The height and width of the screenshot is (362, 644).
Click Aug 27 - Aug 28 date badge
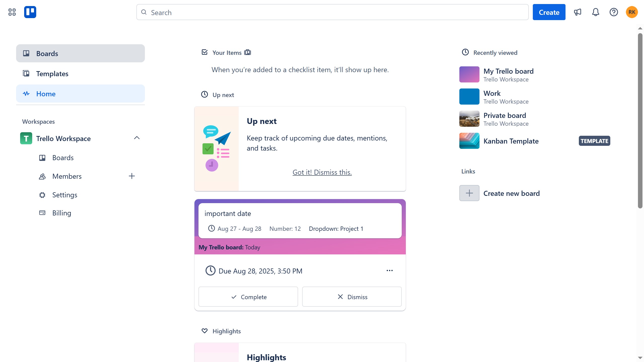point(234,229)
